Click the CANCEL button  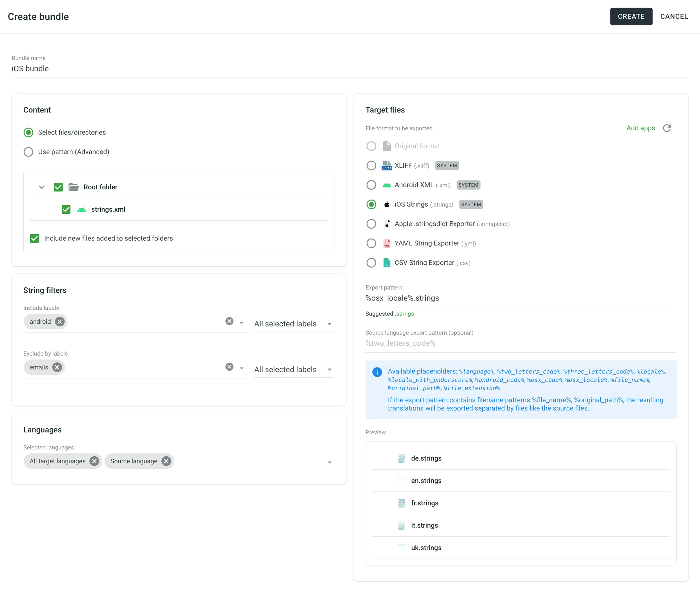point(674,17)
